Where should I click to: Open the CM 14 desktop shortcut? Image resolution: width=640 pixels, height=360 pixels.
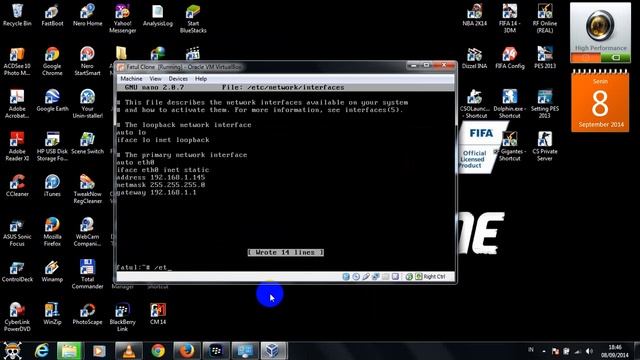pos(158,313)
